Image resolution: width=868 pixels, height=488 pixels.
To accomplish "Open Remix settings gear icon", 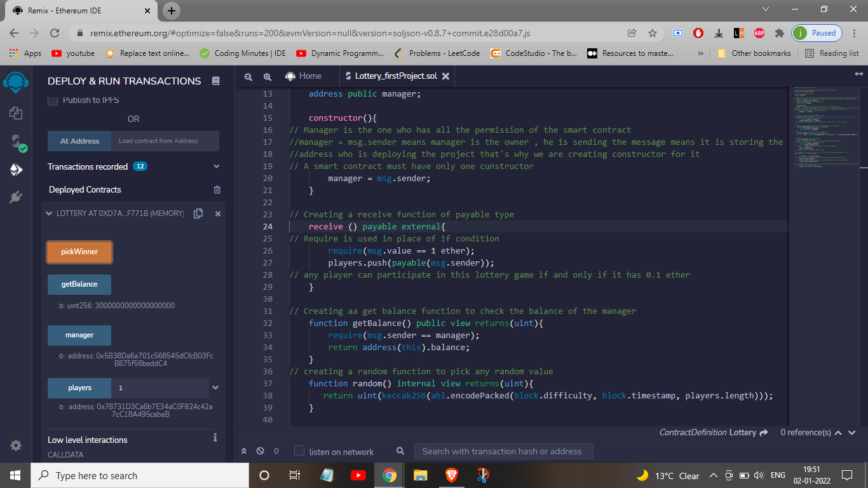I will click(16, 445).
